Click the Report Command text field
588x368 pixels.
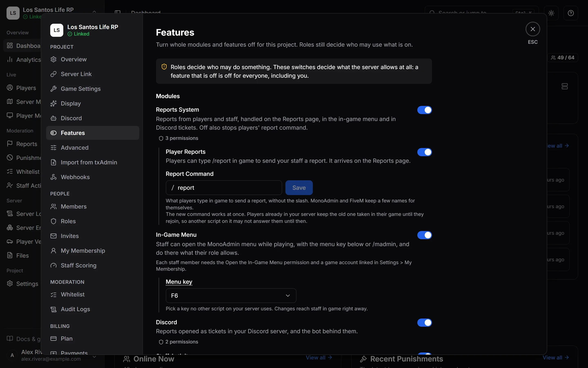224,188
